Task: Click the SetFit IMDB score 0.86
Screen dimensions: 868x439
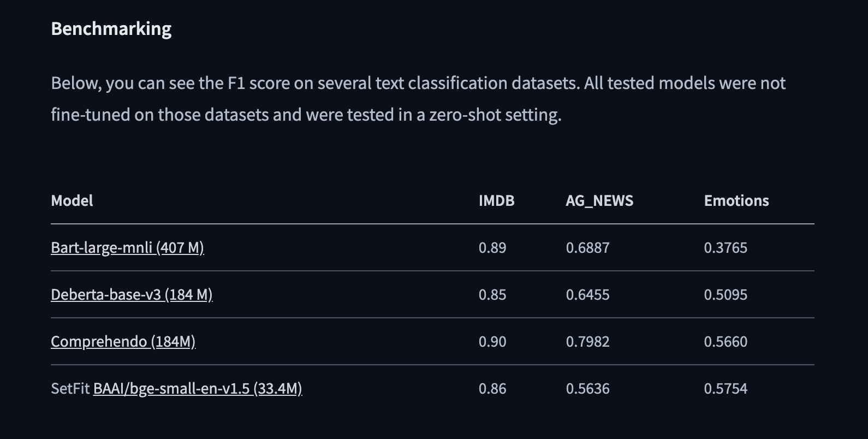Action: click(x=492, y=389)
